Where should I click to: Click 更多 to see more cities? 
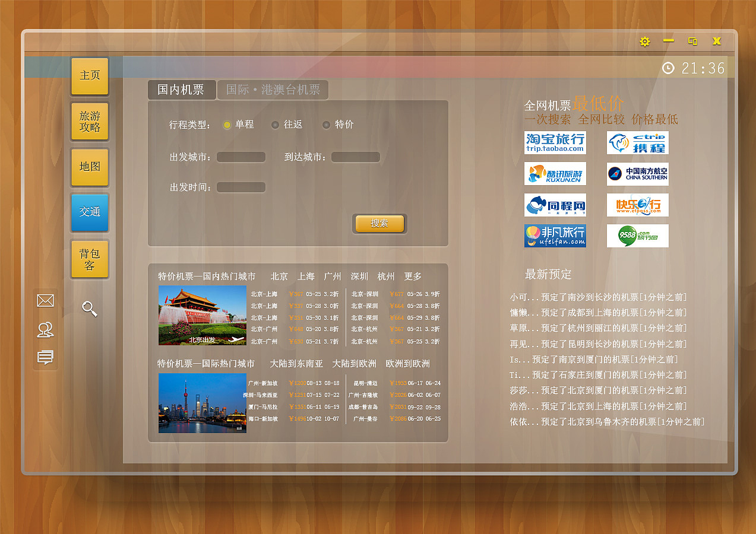coord(413,276)
